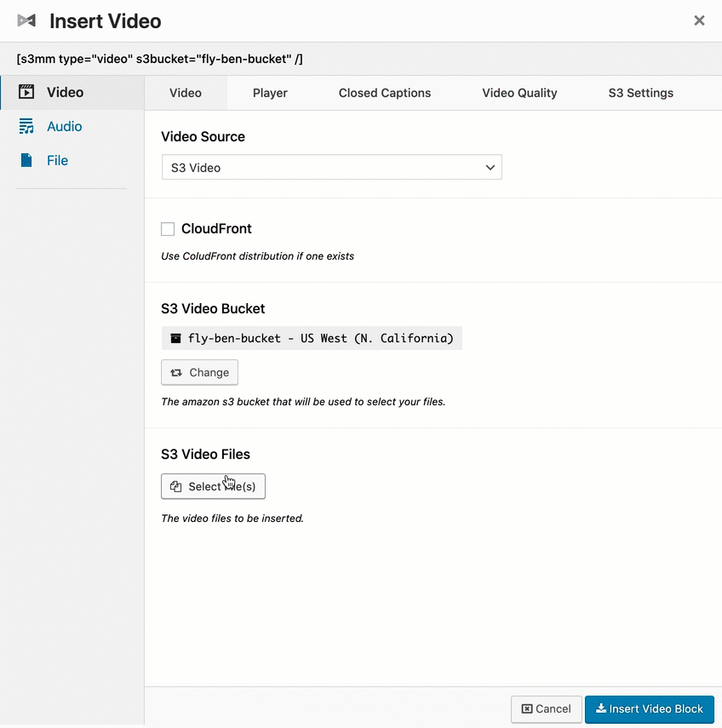Click the S3 Video Bucket heading
This screenshot has width=722, height=728.
click(213, 309)
